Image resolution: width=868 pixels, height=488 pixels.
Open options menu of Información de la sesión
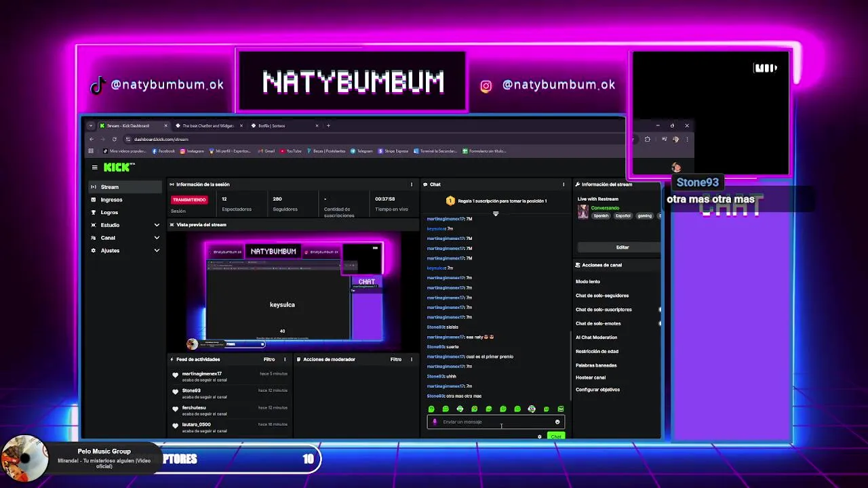tap(411, 184)
